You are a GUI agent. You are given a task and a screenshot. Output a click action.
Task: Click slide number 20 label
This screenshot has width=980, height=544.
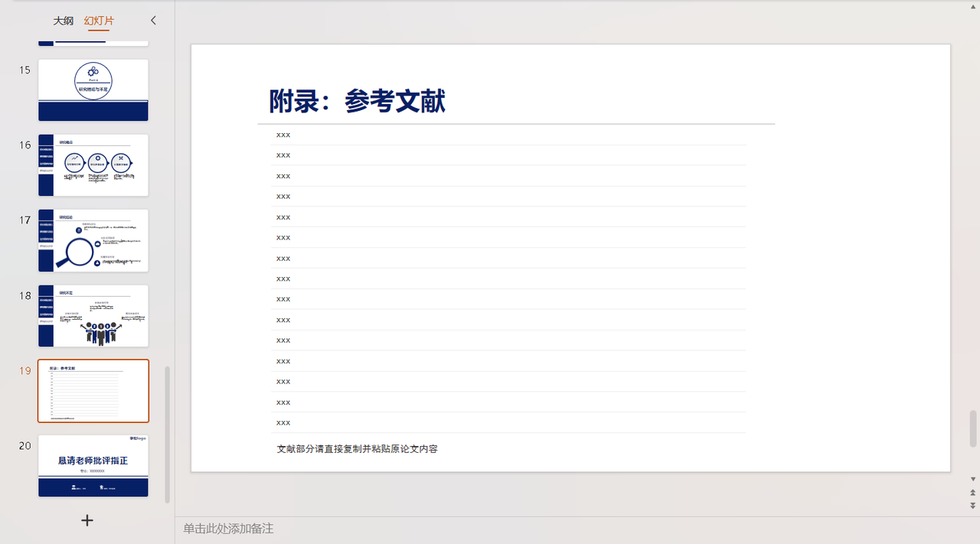click(25, 446)
